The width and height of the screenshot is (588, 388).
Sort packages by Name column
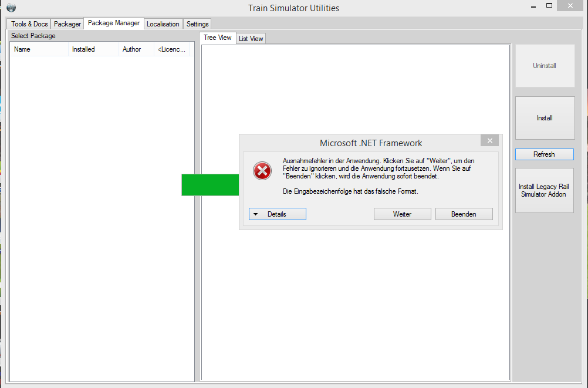point(39,49)
